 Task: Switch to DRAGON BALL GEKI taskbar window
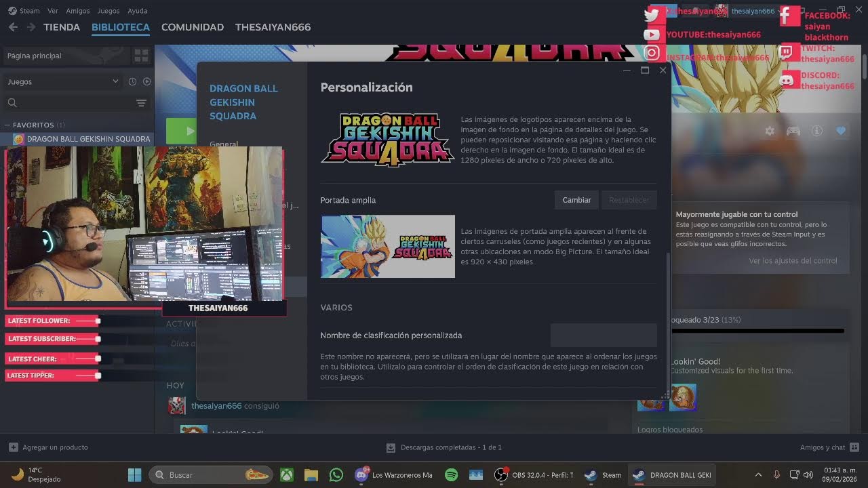tap(671, 475)
